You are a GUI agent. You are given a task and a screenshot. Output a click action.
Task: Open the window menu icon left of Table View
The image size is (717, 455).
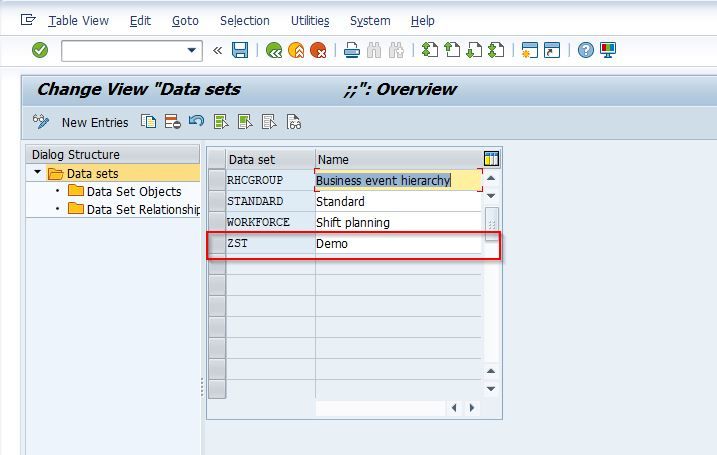(x=28, y=20)
